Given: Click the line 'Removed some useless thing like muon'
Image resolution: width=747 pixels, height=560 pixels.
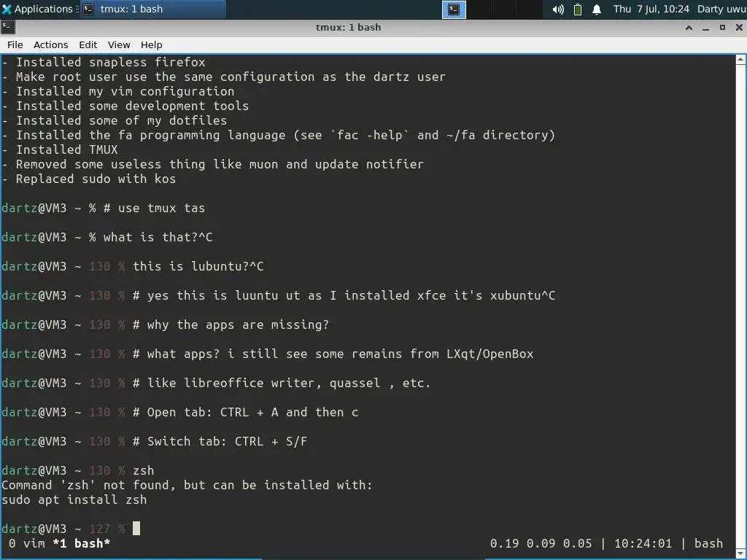Looking at the screenshot, I should [x=212, y=164].
